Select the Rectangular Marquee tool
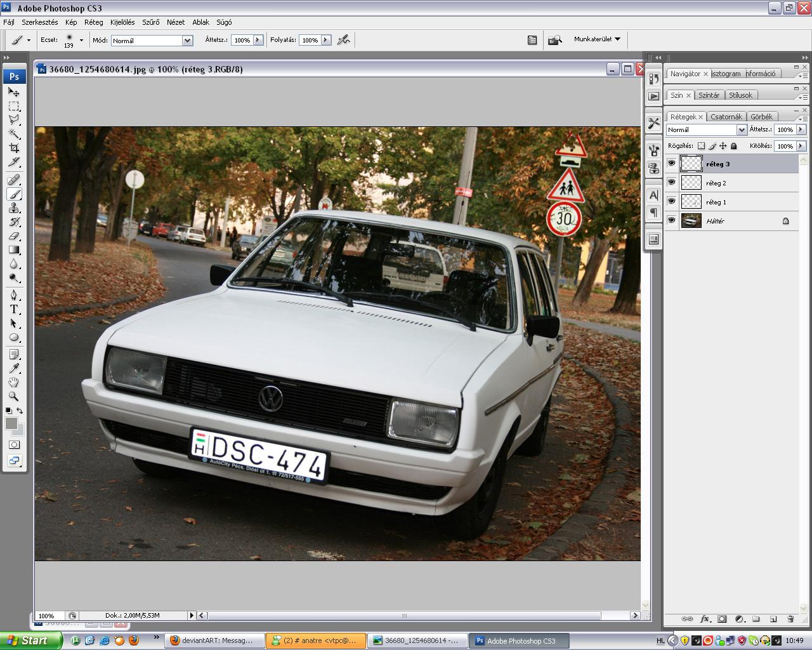Image resolution: width=812 pixels, height=650 pixels. [x=14, y=106]
